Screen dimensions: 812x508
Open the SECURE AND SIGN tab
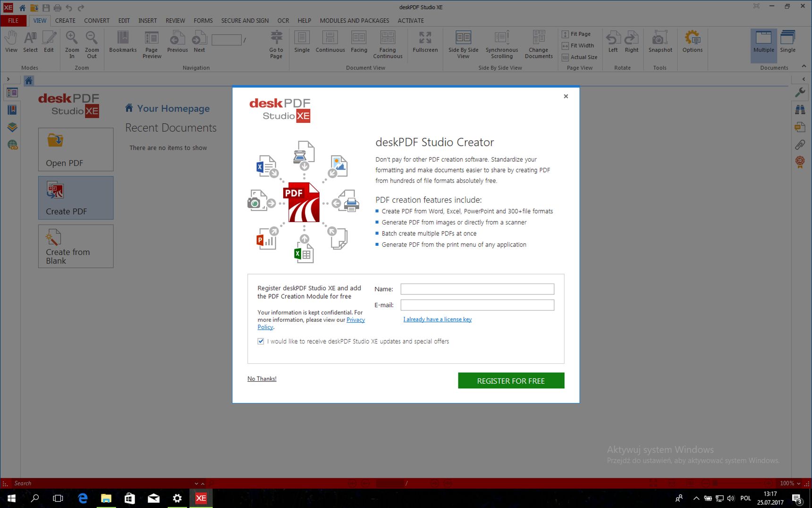tap(245, 20)
